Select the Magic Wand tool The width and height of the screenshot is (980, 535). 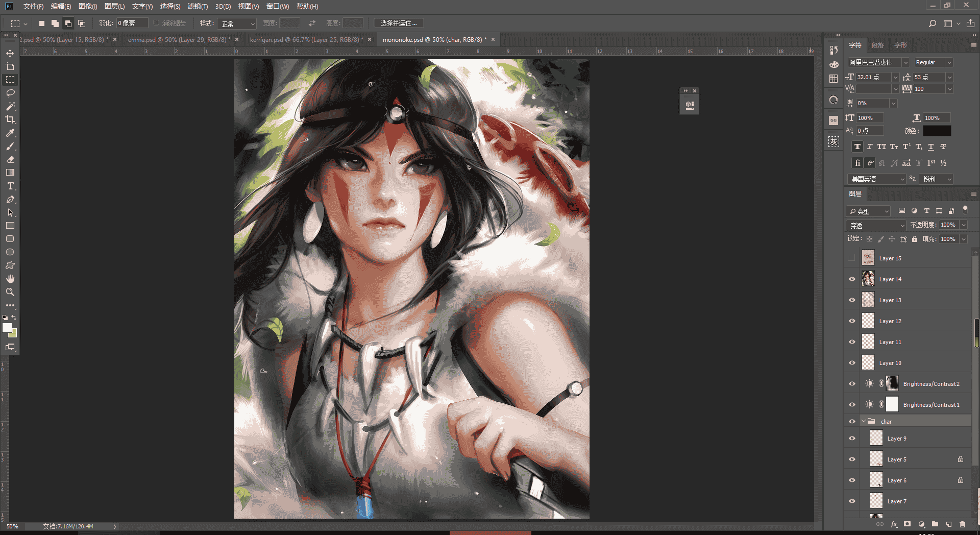[x=10, y=106]
